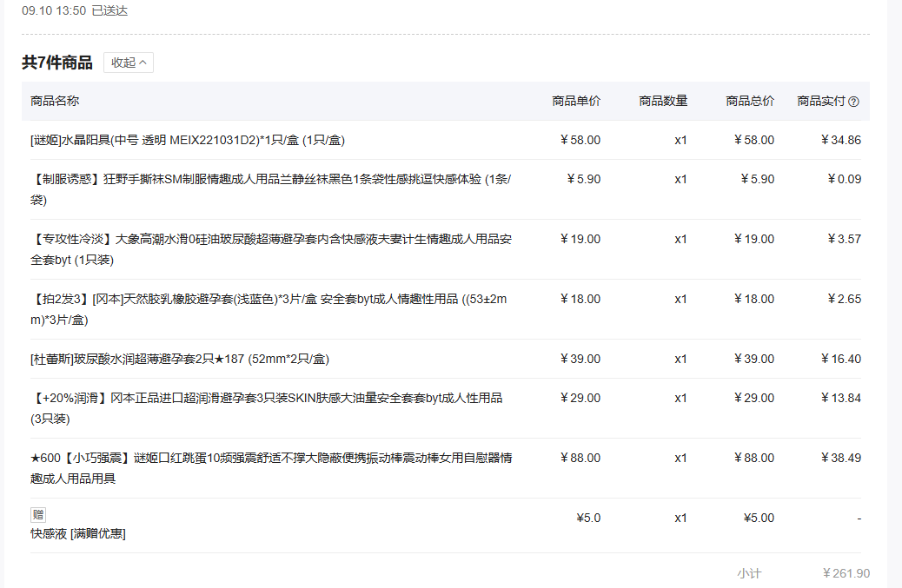
Task: Click the 商品总价 column header
Action: pyautogui.click(x=750, y=101)
